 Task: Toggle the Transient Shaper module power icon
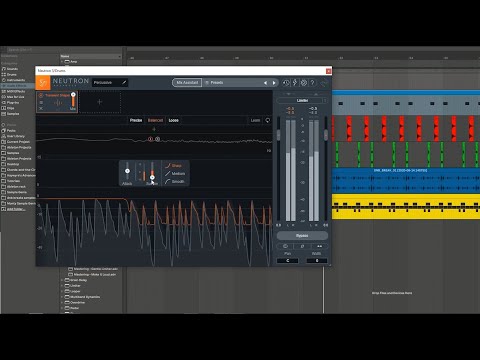41,95
